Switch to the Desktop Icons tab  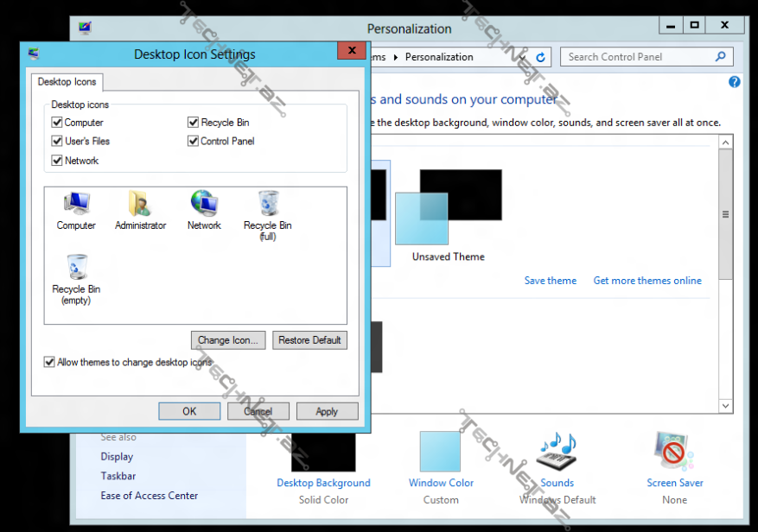coord(67,82)
